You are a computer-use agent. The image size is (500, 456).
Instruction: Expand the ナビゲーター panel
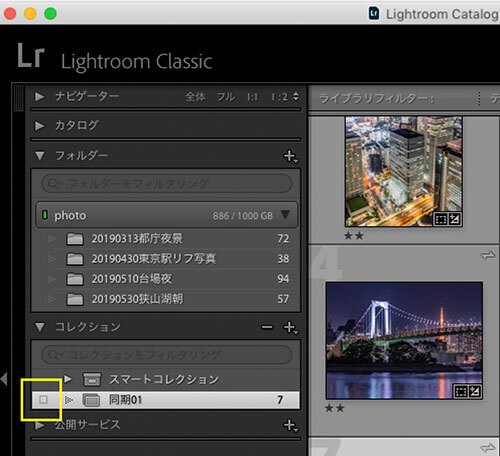pyautogui.click(x=40, y=97)
